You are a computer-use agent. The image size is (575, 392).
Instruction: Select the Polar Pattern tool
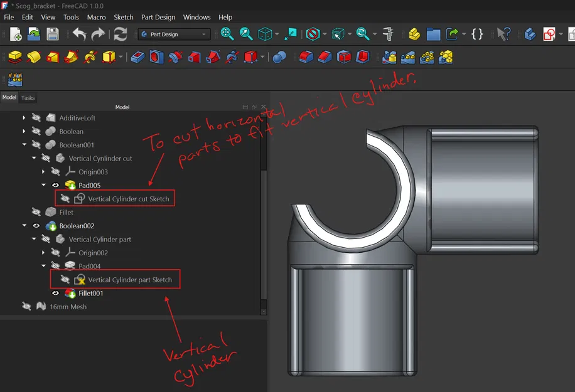click(427, 57)
